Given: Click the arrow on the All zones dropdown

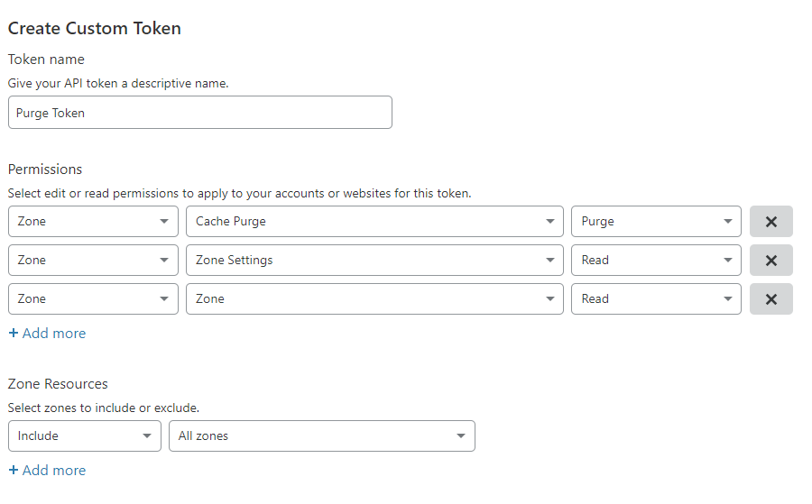Looking at the screenshot, I should (461, 436).
